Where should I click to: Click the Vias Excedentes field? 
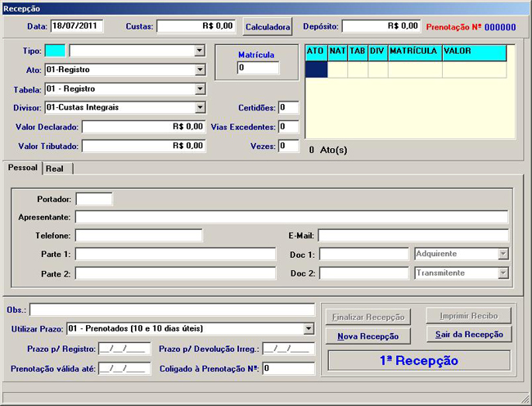point(288,127)
